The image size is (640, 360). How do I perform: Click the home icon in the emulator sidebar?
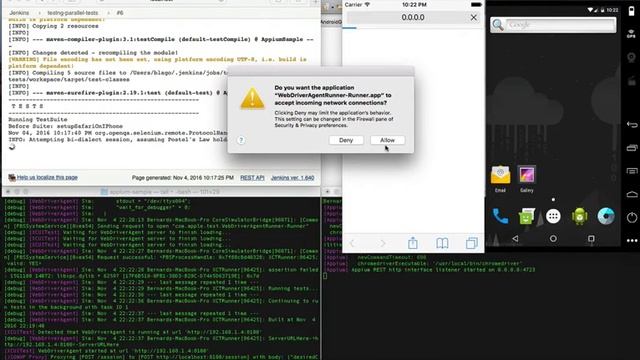point(632,194)
